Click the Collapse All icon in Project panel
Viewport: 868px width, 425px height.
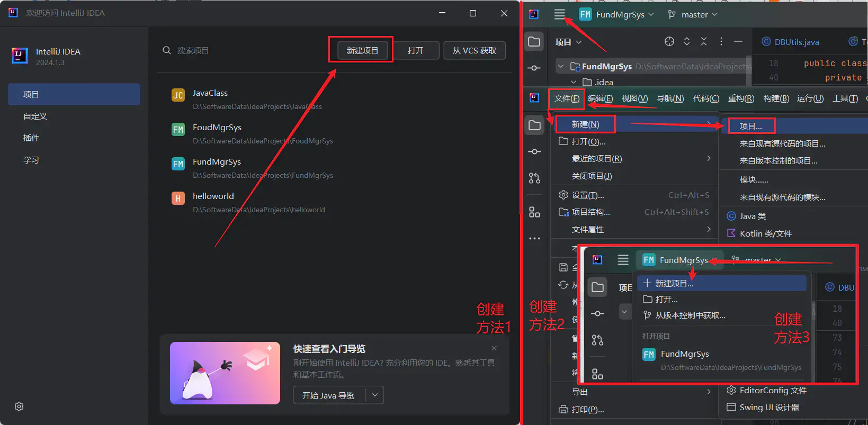tap(704, 41)
